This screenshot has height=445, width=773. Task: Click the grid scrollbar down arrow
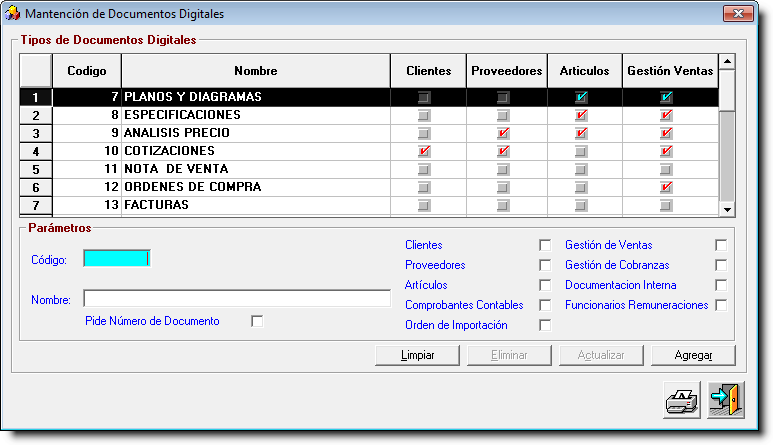tap(727, 209)
